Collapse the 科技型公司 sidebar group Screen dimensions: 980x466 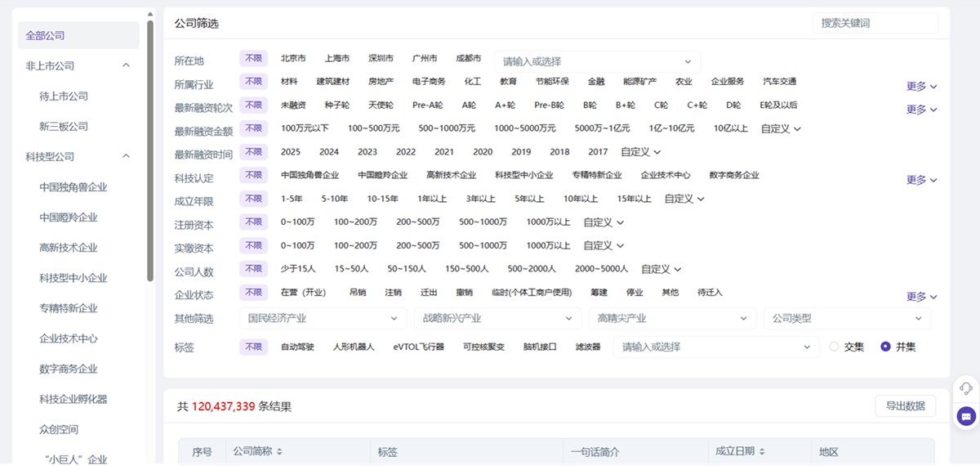tap(126, 156)
